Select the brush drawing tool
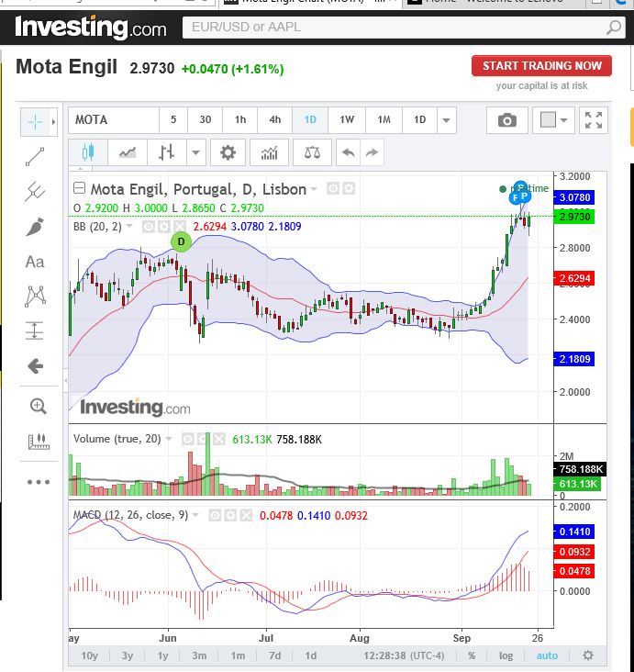Screen dimensions: 634x672 [35, 227]
